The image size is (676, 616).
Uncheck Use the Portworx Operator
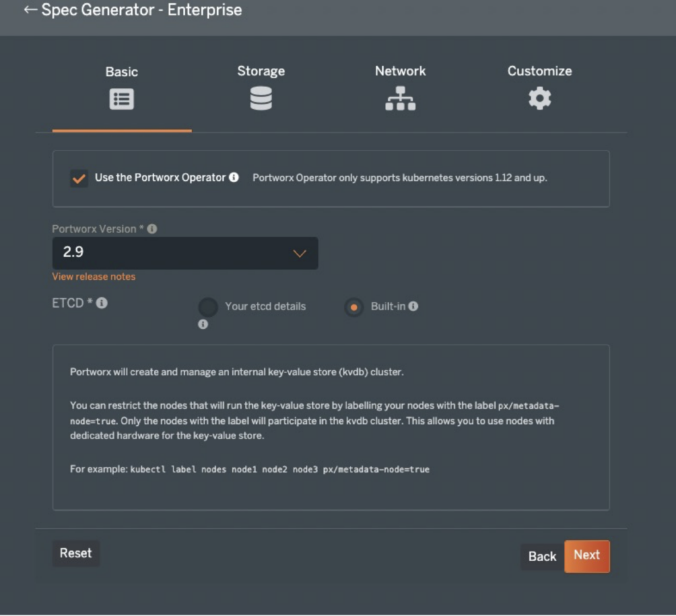click(79, 177)
